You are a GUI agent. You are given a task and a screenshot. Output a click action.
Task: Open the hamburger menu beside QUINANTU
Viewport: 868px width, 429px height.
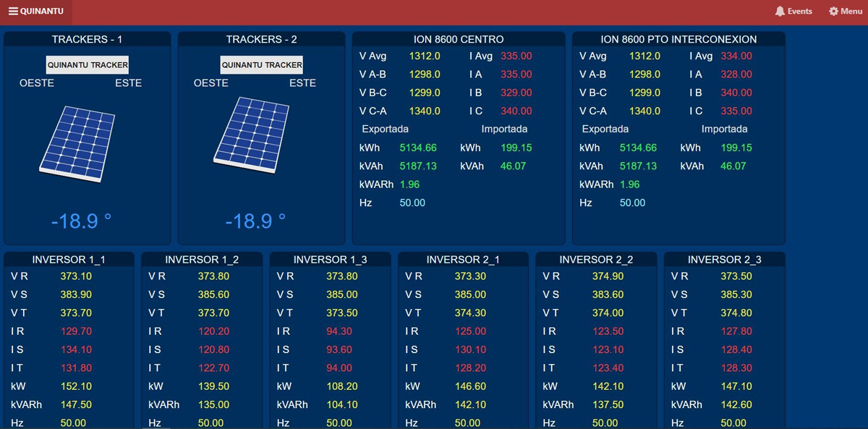(x=13, y=12)
